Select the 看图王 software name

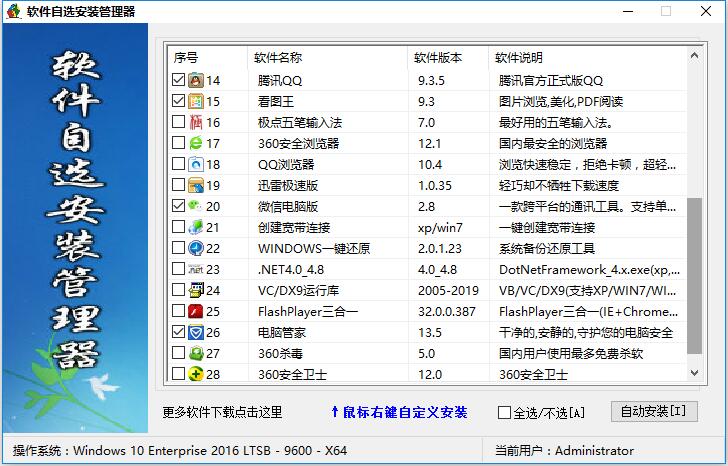[276, 102]
